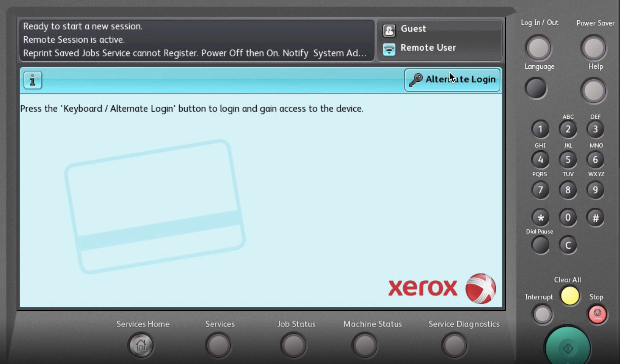The image size is (620, 364).
Task: Tap keypad number 3 (DEF)
Action: (x=595, y=129)
